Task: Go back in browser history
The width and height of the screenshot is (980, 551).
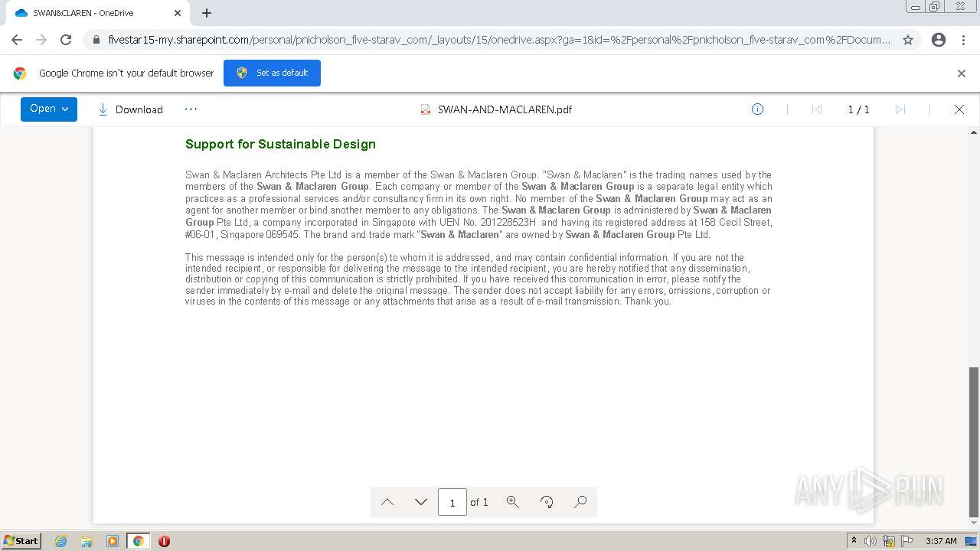Action: point(17,40)
